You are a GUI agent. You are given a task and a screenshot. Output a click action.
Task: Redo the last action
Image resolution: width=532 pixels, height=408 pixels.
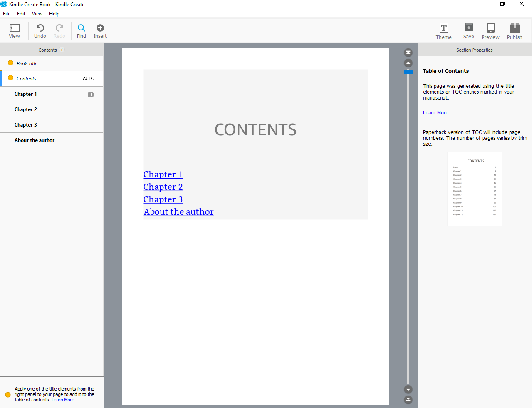coord(59,30)
